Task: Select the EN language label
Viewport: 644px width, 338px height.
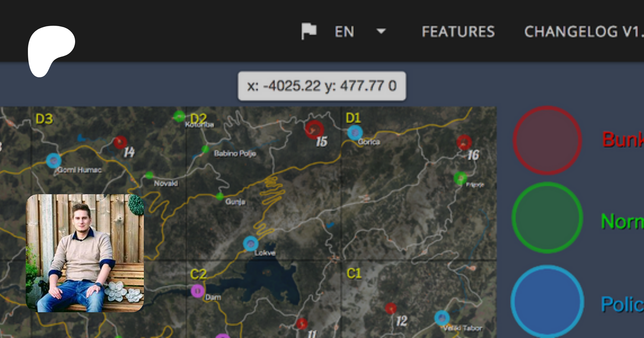Action: pyautogui.click(x=344, y=32)
